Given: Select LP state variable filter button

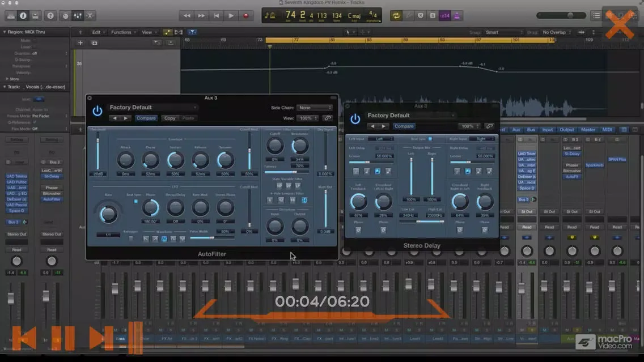Looking at the screenshot, I should pos(298,186).
